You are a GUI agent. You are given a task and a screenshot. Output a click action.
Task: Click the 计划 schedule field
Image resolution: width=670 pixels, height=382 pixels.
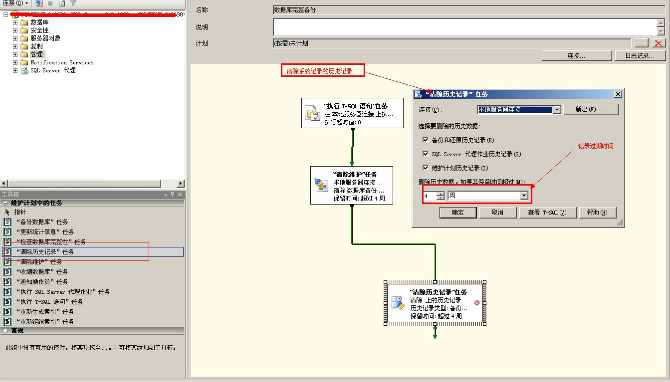pyautogui.click(x=452, y=43)
